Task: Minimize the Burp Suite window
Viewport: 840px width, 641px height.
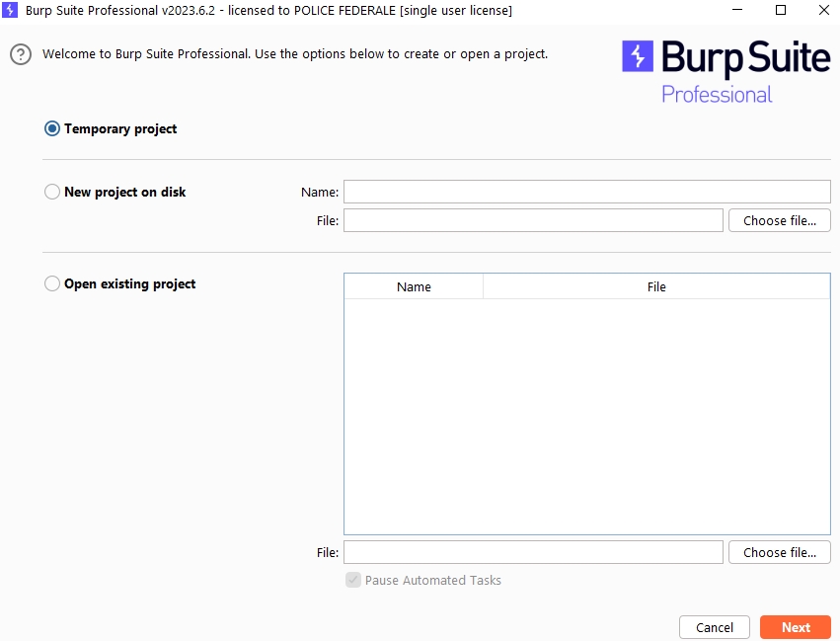Action: coord(735,10)
